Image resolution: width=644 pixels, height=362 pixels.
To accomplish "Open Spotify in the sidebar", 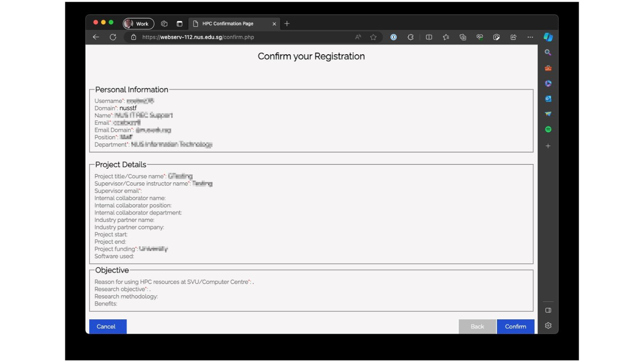I will pos(548,130).
